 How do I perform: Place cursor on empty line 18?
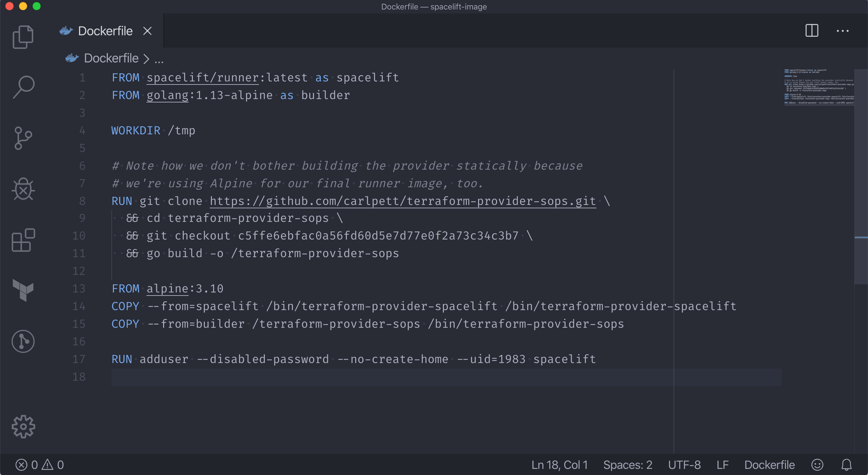[446, 377]
